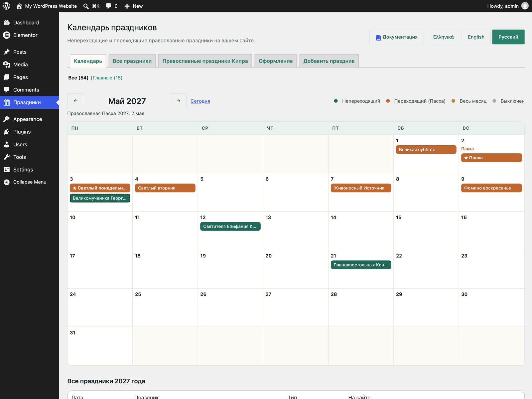The height and width of the screenshot is (399, 532).
Task: Open the Документация button
Action: pyautogui.click(x=397, y=37)
